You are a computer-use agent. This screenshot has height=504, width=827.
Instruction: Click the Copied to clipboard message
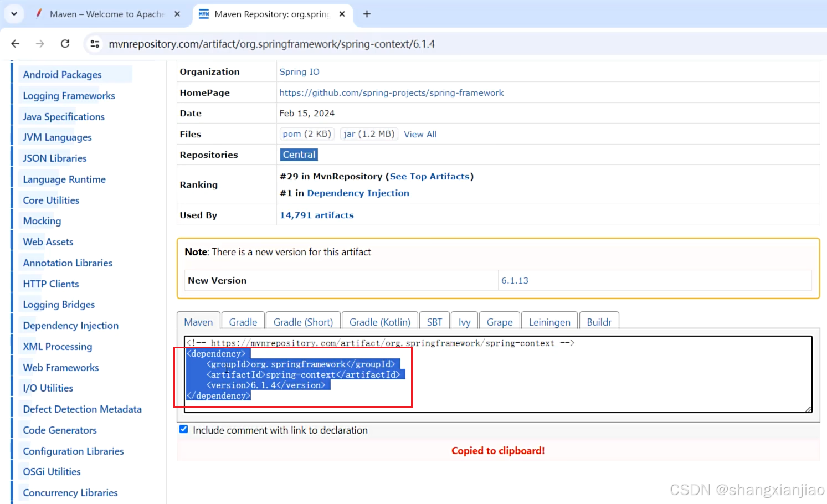(498, 451)
